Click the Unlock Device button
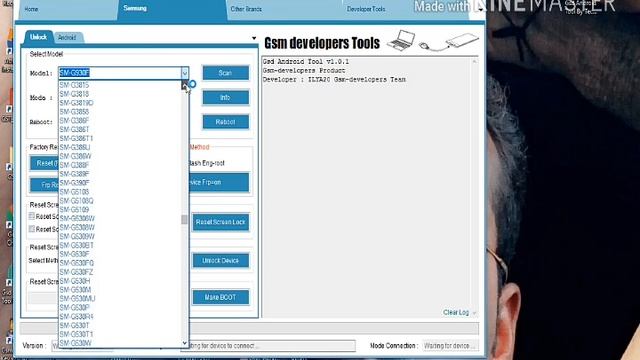This screenshot has height=360, width=640. 220,260
